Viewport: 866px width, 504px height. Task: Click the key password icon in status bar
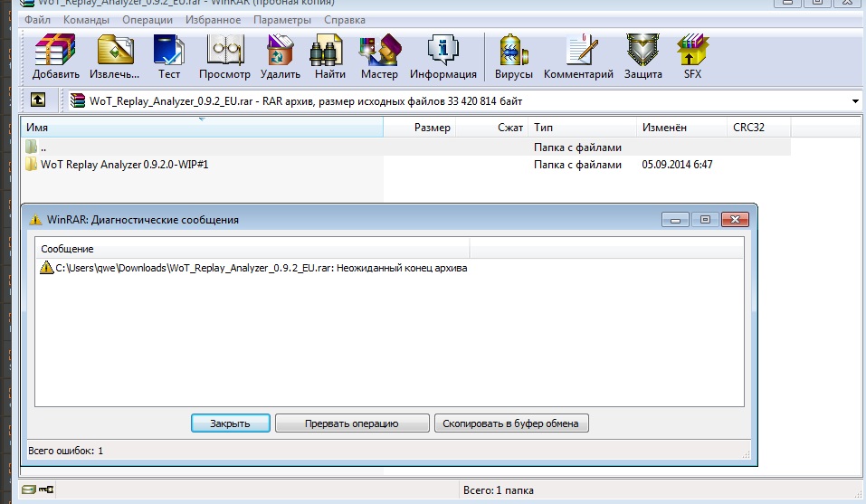(x=46, y=490)
